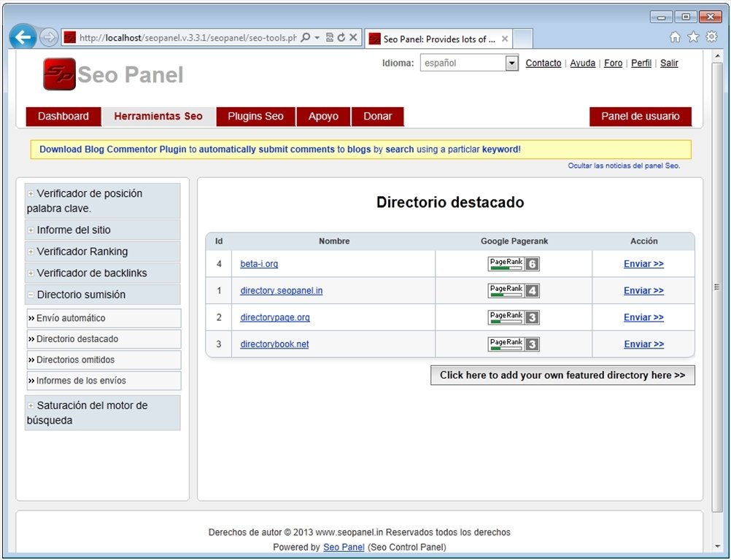The image size is (731, 560).
Task: Expand Verificador Ranking section
Action: (x=103, y=252)
